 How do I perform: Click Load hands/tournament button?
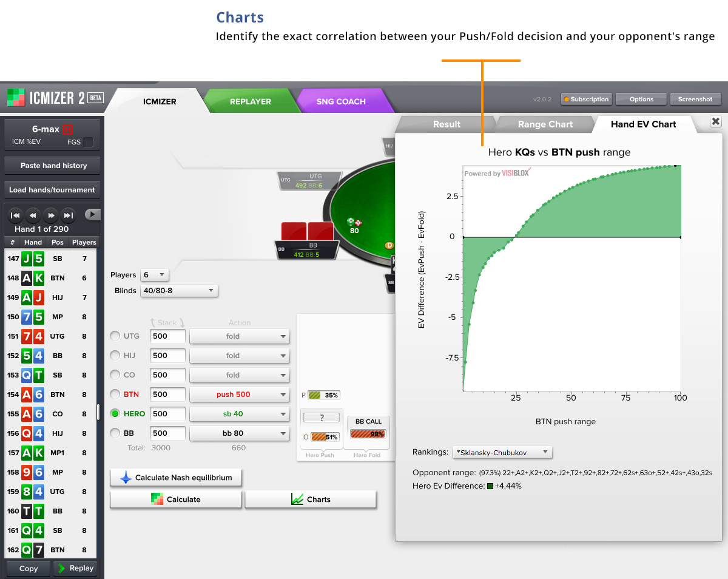click(x=52, y=189)
